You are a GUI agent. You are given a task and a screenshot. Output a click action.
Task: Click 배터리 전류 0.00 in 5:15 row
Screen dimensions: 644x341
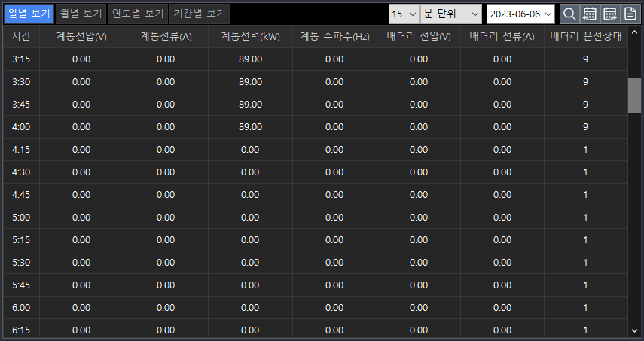tap(502, 239)
